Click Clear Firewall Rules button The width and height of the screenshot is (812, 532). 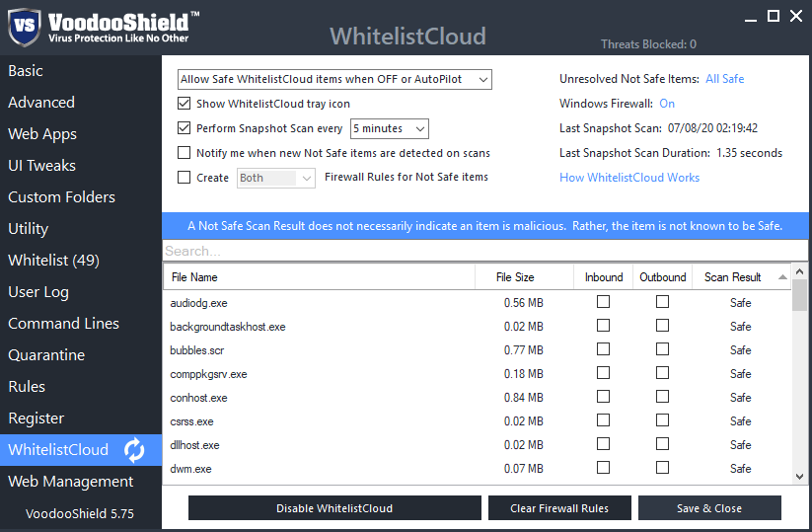[x=559, y=508]
